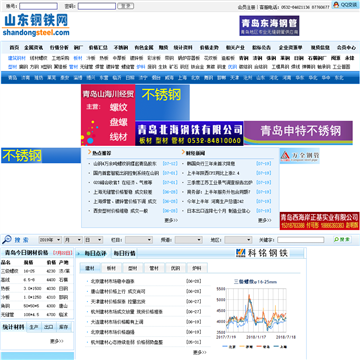Open the 方全钢管 logo ad
The width and height of the screenshot is (360, 360).
[x=300, y=156]
